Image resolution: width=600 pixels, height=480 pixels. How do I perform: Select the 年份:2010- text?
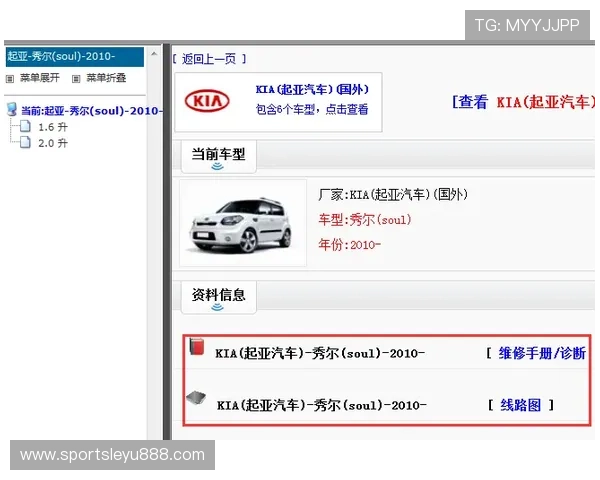tap(349, 245)
